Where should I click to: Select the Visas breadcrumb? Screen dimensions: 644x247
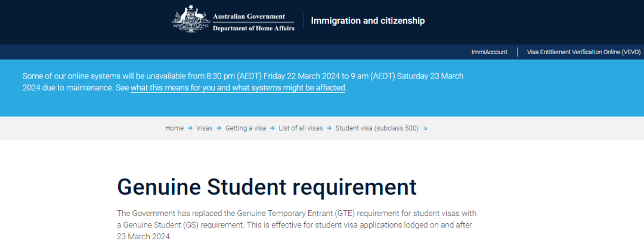point(205,128)
